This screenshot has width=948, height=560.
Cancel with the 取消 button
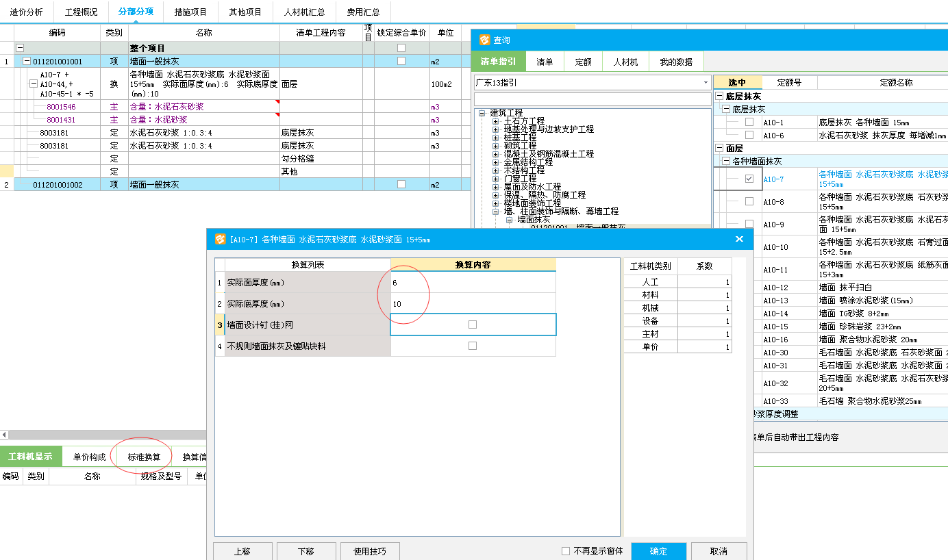pyautogui.click(x=719, y=551)
